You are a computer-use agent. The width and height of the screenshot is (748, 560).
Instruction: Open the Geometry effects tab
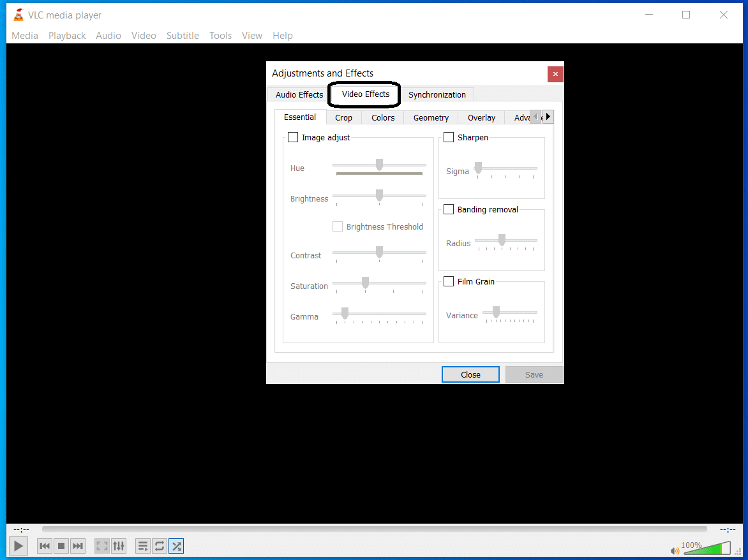click(x=430, y=117)
